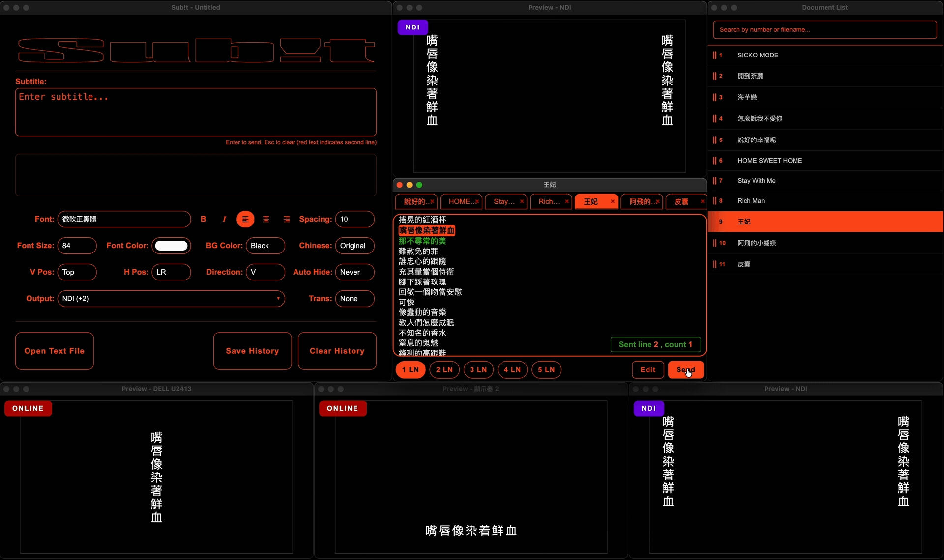Switch to the Rich Man lyrics tab
Viewport: 944px width, 560px height.
coord(548,201)
